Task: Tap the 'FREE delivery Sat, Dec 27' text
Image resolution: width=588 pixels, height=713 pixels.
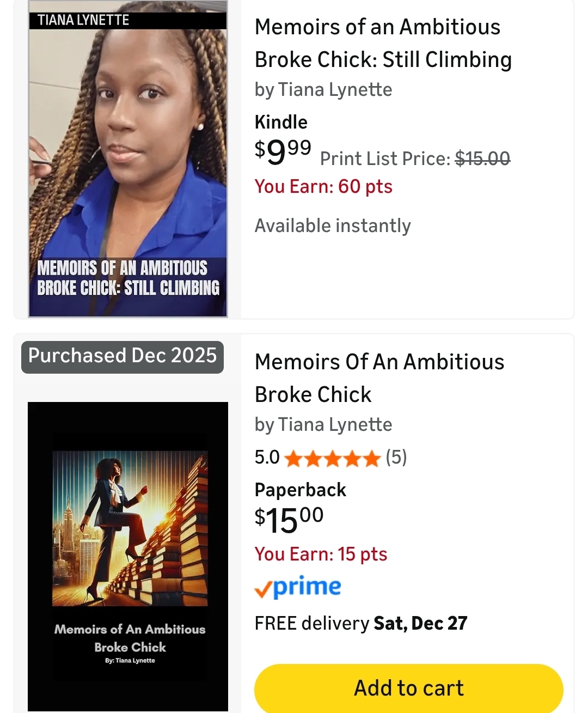Action: coord(361,623)
